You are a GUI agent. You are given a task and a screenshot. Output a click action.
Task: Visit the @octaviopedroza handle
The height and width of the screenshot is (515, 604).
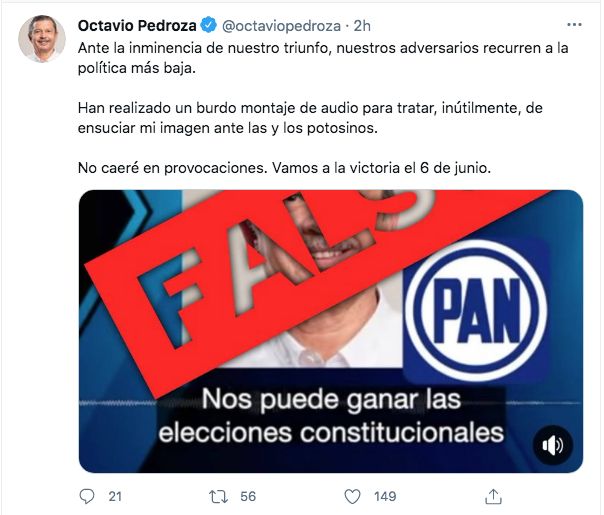(x=282, y=26)
